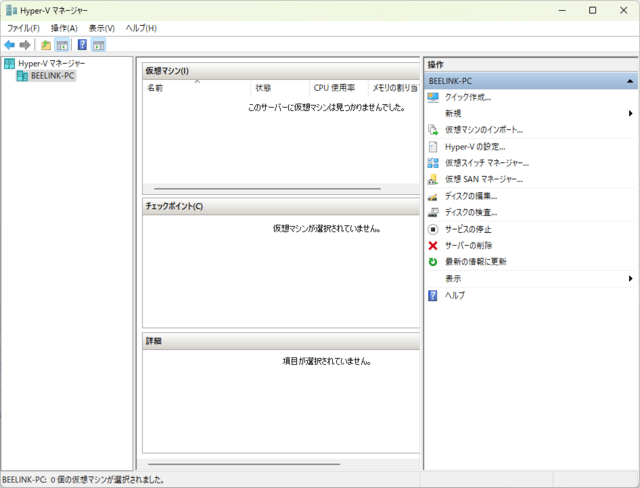Open the ヘルプ(H) menu
The height and width of the screenshot is (488, 640).
(x=141, y=28)
